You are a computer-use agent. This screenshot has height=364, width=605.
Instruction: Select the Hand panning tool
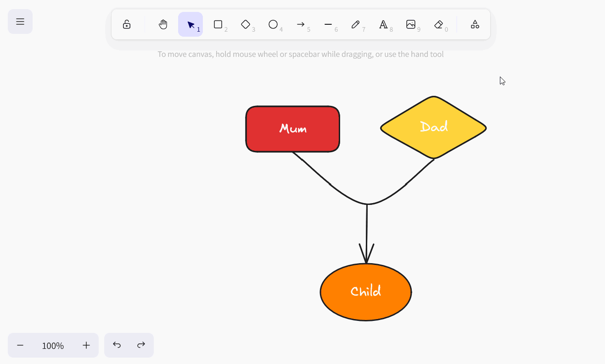163,24
